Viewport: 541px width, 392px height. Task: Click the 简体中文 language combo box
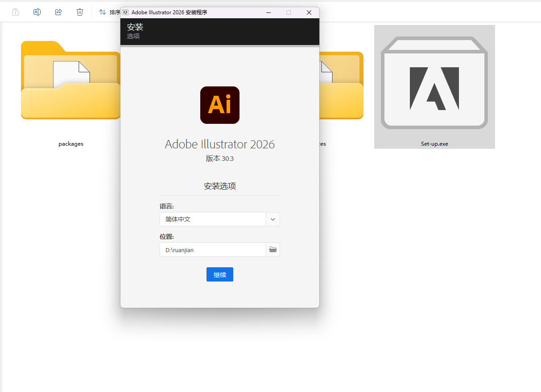[220, 219]
